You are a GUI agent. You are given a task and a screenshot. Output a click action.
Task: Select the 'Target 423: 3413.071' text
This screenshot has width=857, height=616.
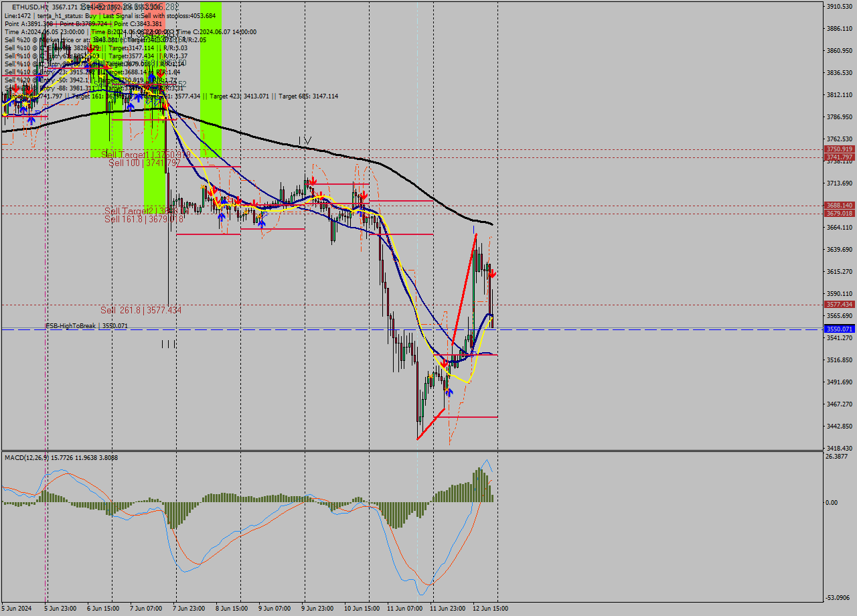point(239,96)
